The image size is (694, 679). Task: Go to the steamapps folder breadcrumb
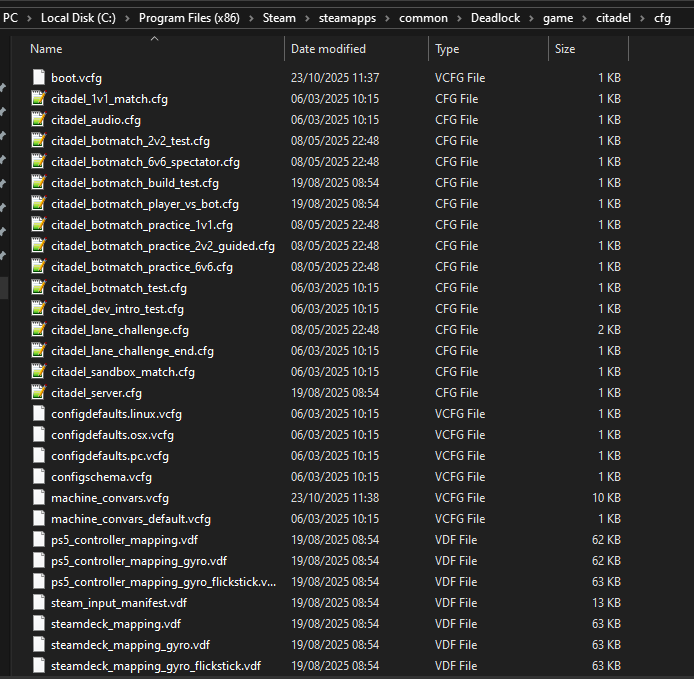347,18
